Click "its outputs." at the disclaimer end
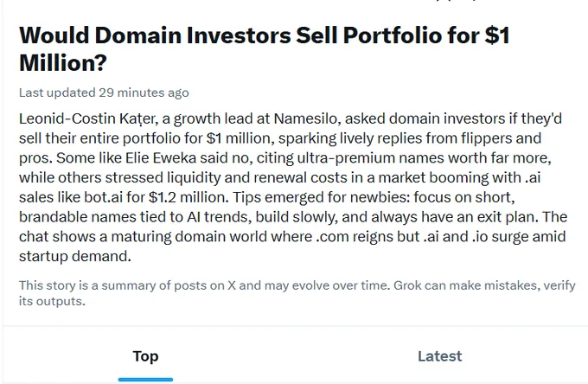588x384 pixels. pyautogui.click(x=52, y=301)
